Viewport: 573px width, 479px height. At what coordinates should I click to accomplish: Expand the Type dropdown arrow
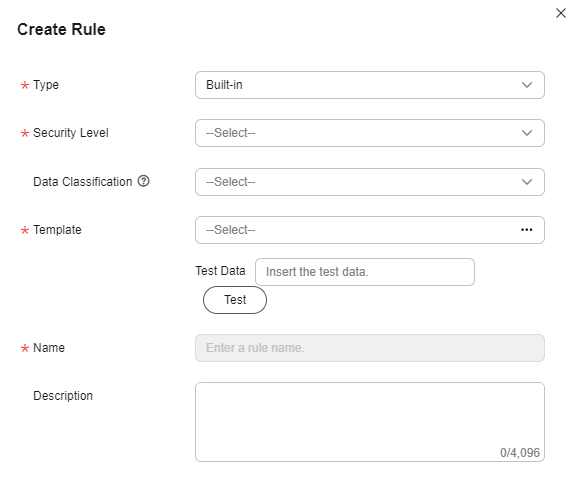pos(527,85)
